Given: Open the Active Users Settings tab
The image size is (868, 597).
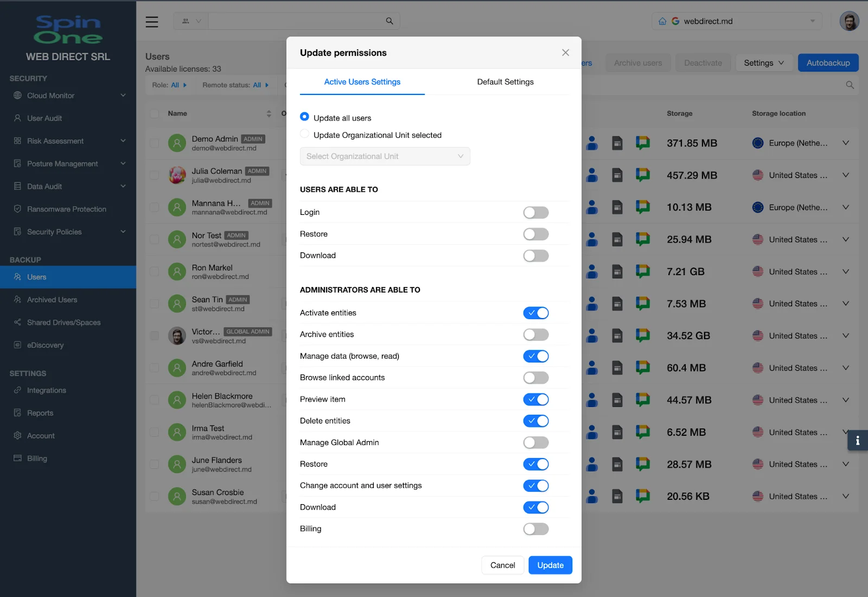Looking at the screenshot, I should coord(361,82).
